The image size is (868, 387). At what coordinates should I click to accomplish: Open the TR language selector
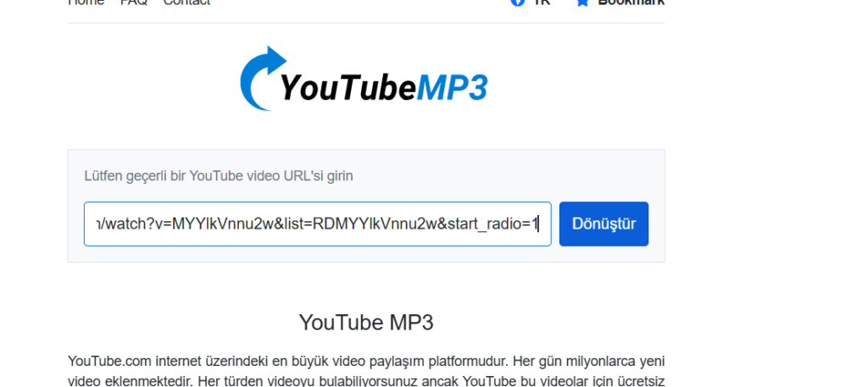click(x=541, y=3)
